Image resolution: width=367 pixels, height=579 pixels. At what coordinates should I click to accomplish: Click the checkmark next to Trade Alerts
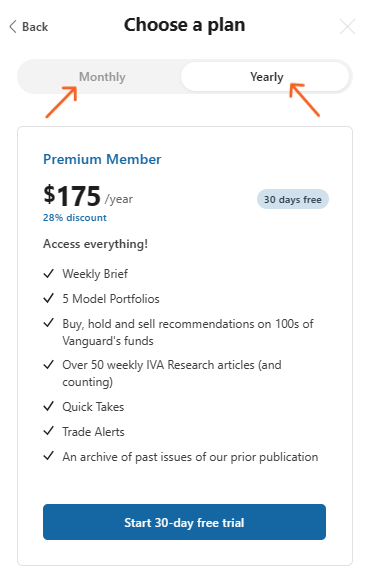(x=49, y=431)
